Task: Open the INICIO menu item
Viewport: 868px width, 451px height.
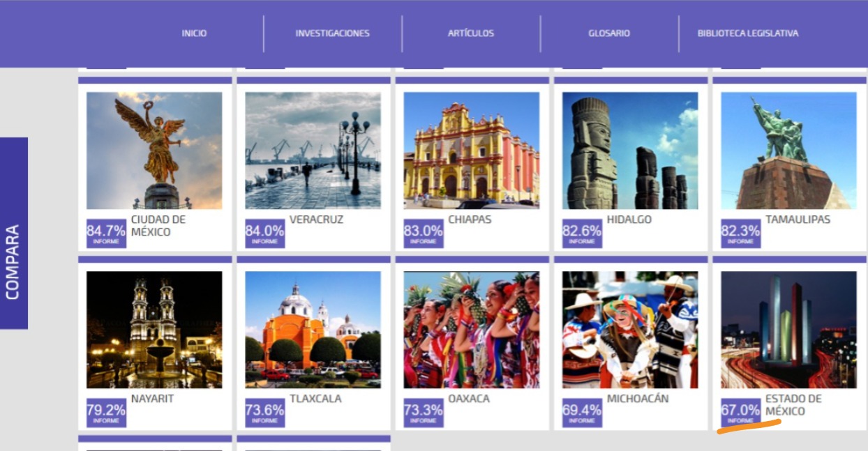Action: pyautogui.click(x=194, y=33)
